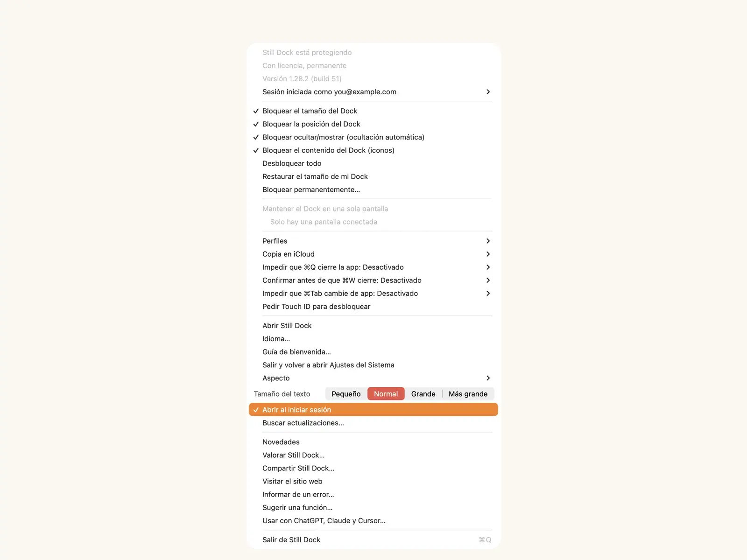Screen dimensions: 747x560
Task: Open Sesión iniciada como you@example.com submenu arrow
Action: coord(488,92)
